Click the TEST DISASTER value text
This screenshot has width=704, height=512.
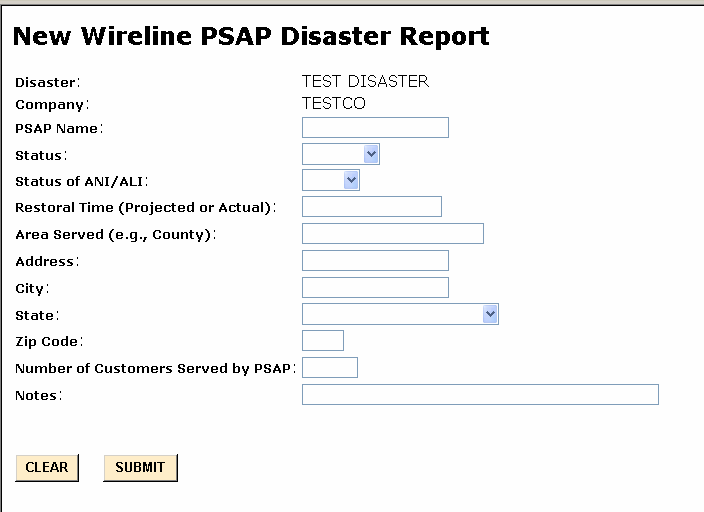[365, 82]
